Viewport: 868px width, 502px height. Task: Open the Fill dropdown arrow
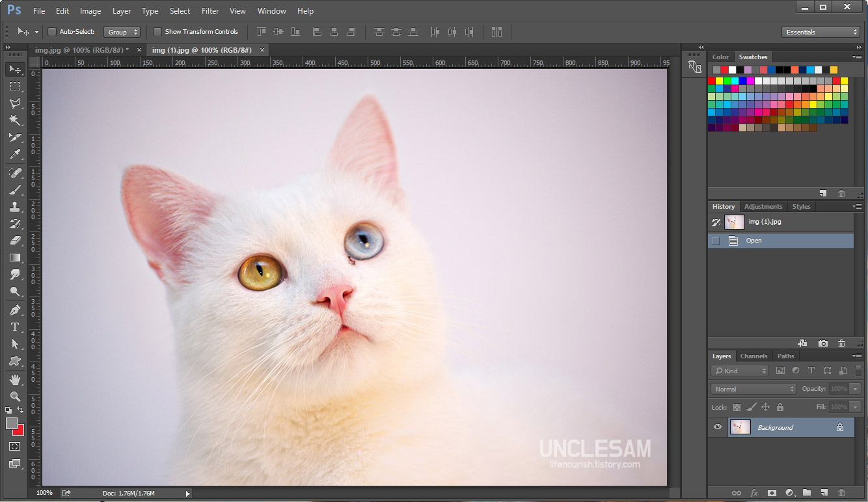point(855,407)
